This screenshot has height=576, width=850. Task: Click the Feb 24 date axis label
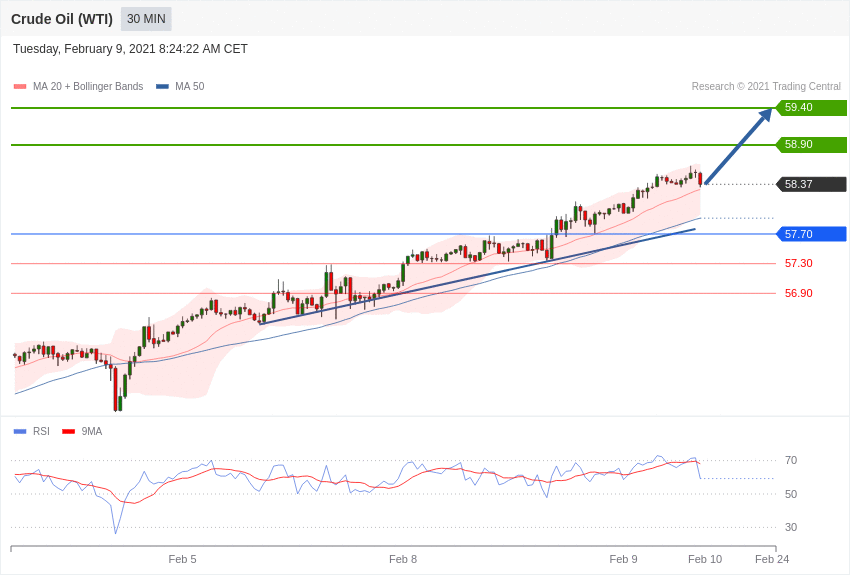pyautogui.click(x=772, y=559)
